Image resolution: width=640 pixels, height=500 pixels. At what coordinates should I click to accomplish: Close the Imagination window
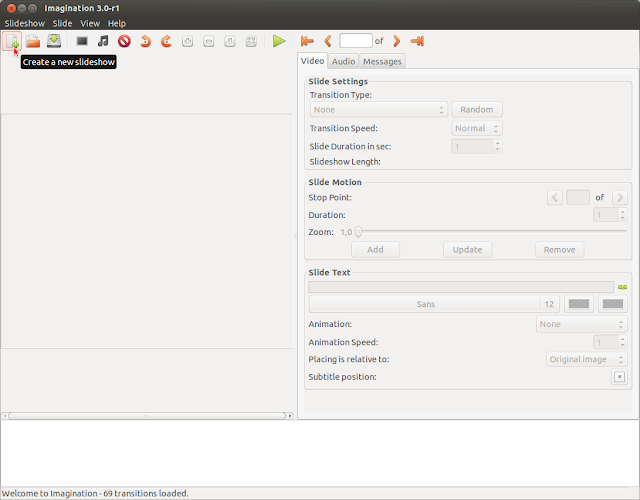tap(11, 8)
